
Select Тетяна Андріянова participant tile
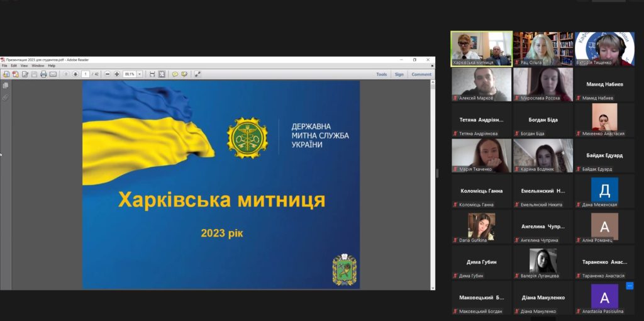[481, 120]
